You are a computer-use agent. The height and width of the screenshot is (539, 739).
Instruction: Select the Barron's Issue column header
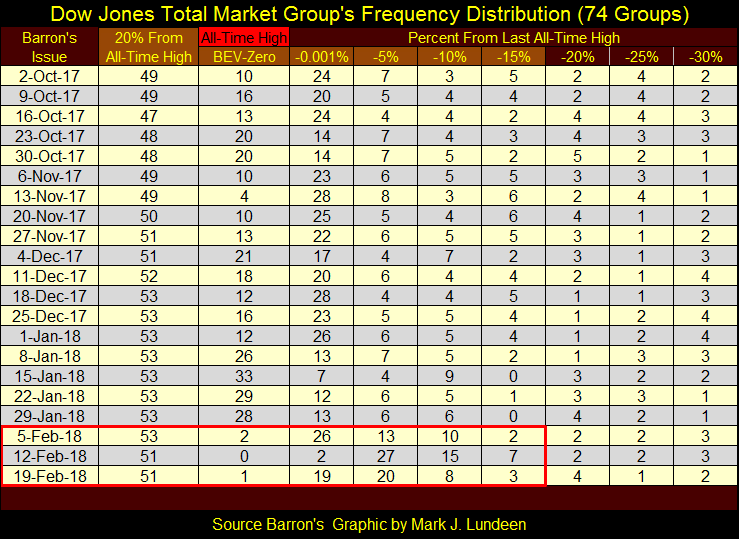56,47
